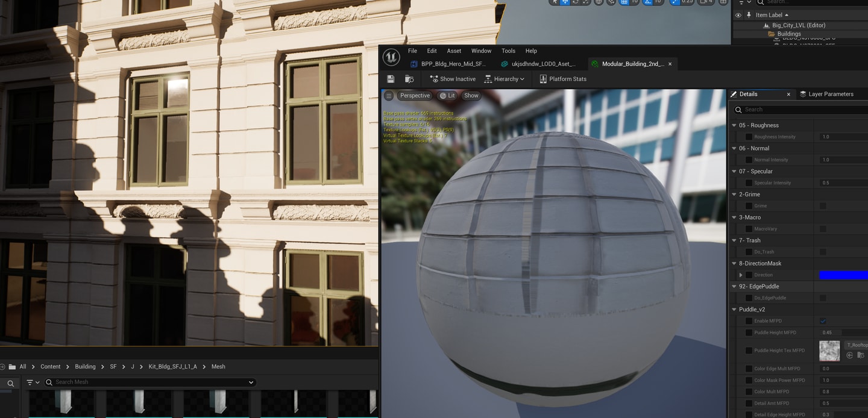This screenshot has width=868, height=418.
Task: Enable the Normal Intensity override checkbox
Action: point(749,160)
